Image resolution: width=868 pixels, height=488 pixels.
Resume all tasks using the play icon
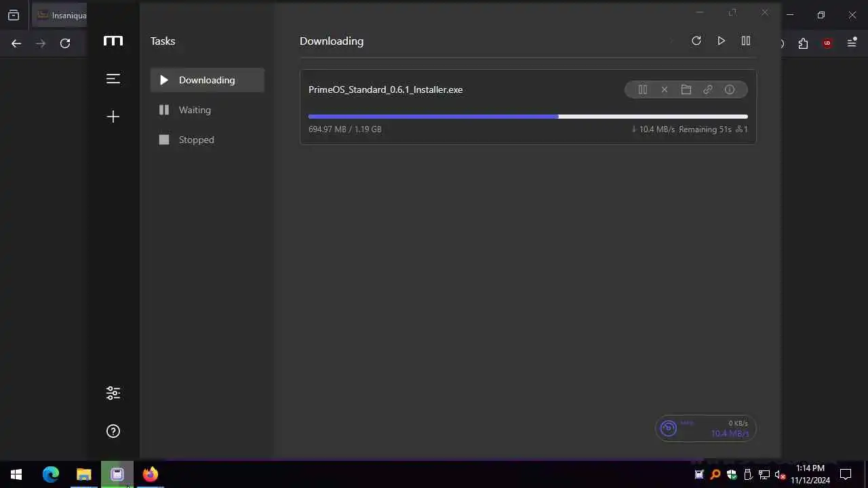coord(721,41)
